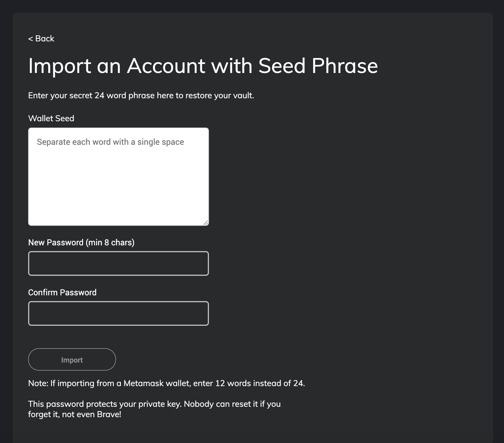Image resolution: width=504 pixels, height=443 pixels.
Task: Click the resize handle of seed textarea
Action: coord(206,223)
